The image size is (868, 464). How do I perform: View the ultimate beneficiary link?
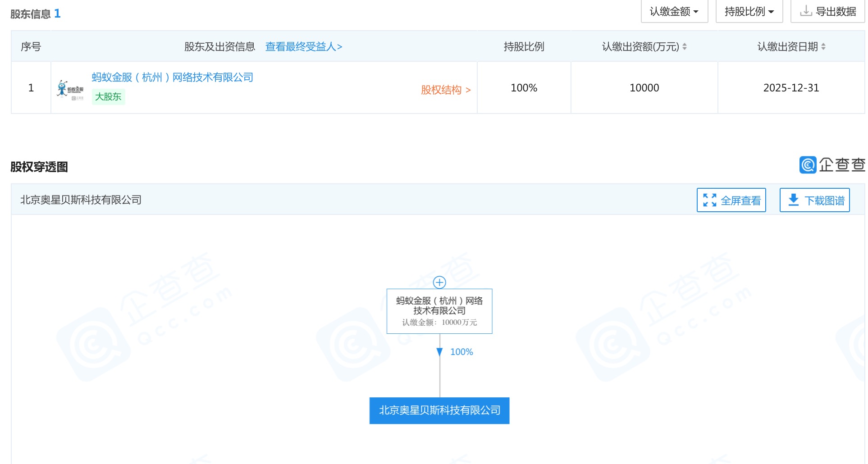coord(303,46)
